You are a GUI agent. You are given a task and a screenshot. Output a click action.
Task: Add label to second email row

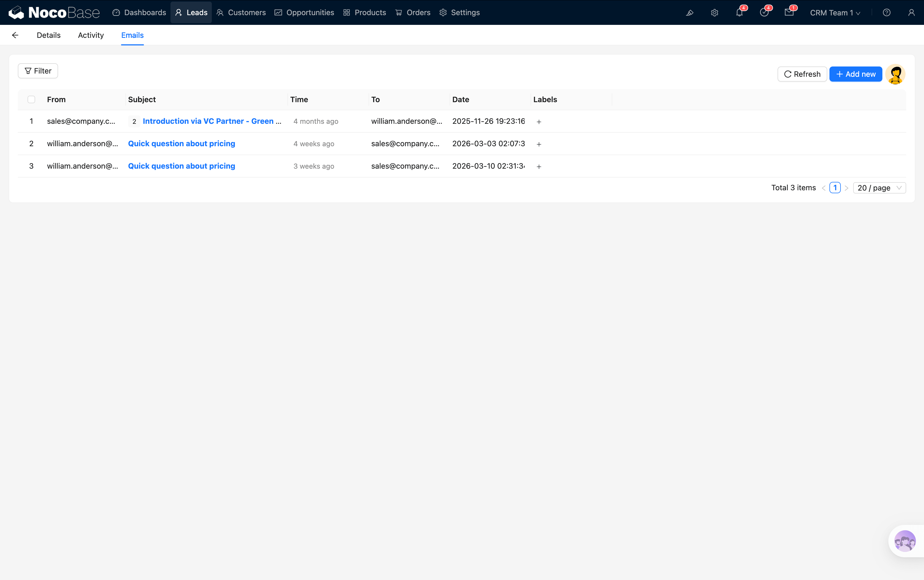click(539, 144)
